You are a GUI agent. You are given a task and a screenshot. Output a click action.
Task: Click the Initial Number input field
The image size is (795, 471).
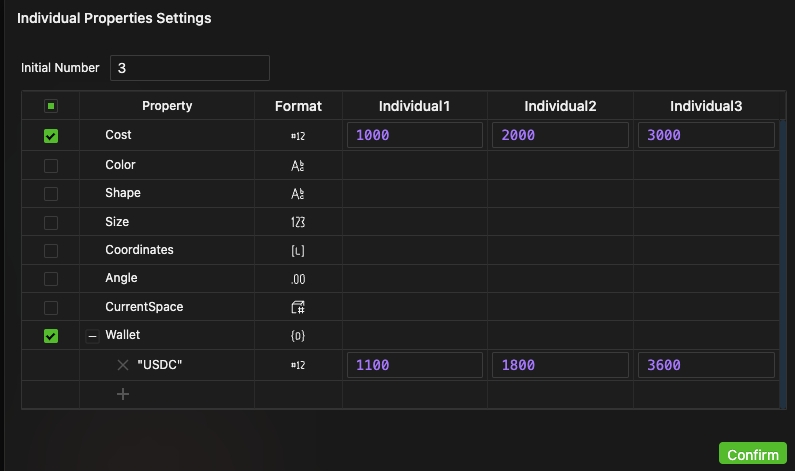tap(189, 68)
